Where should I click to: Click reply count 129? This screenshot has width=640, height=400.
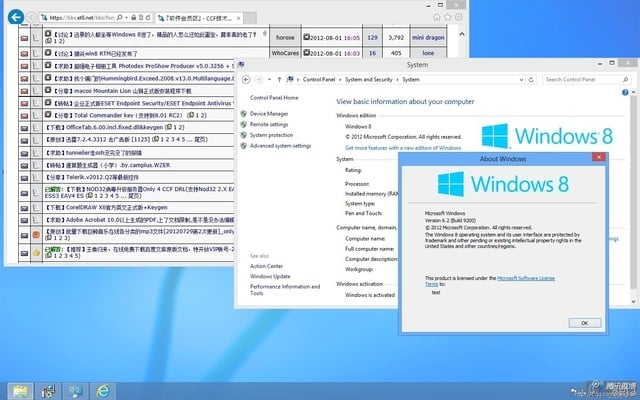coord(372,38)
